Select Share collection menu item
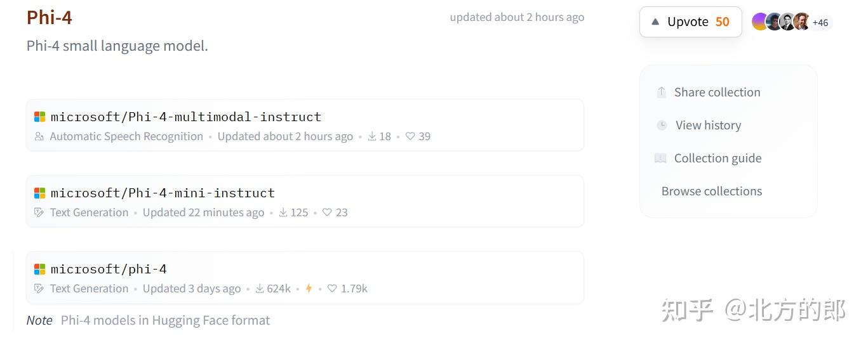The width and height of the screenshot is (868, 345). tap(717, 93)
